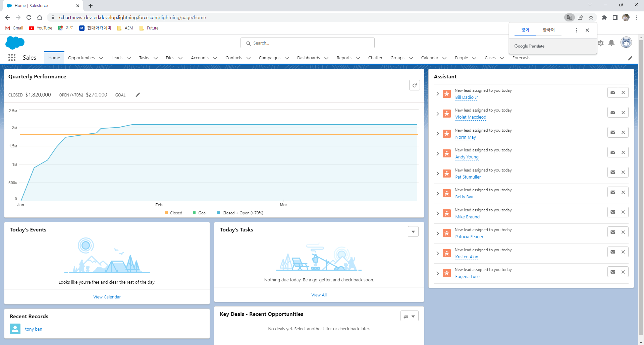Image resolution: width=644 pixels, height=345 pixels.
Task: Dismiss the Patricia Feager lead notification
Action: tap(623, 232)
